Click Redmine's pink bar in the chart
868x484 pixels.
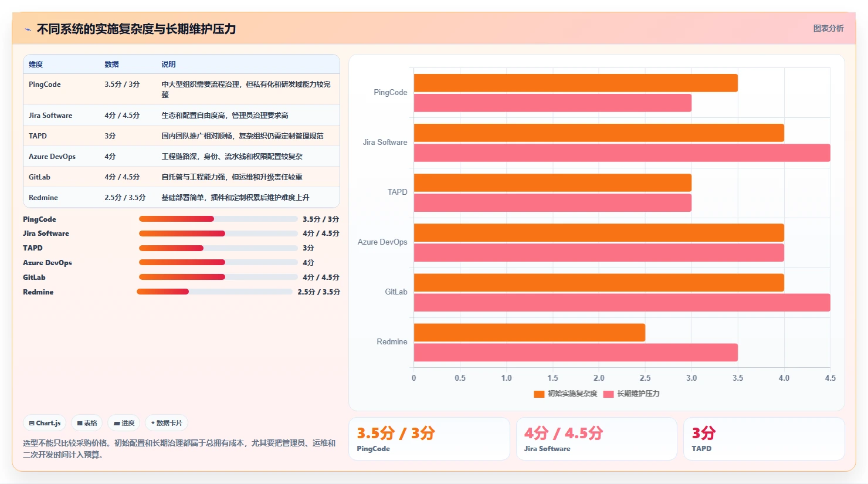(x=576, y=353)
